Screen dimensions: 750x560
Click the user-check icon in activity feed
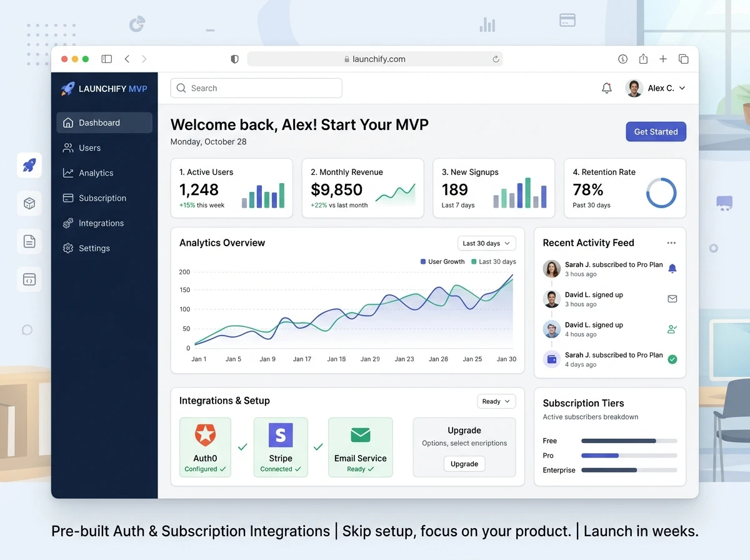pyautogui.click(x=672, y=329)
